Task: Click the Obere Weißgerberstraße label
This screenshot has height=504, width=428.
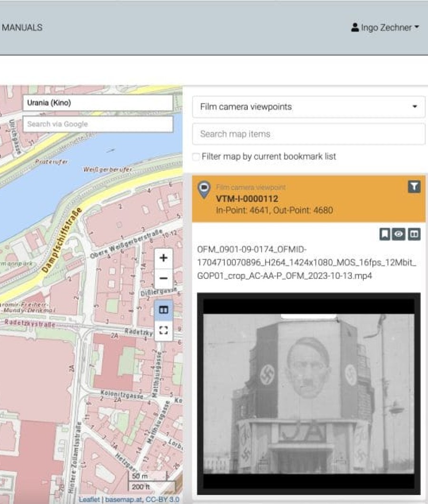Action: click(x=126, y=244)
